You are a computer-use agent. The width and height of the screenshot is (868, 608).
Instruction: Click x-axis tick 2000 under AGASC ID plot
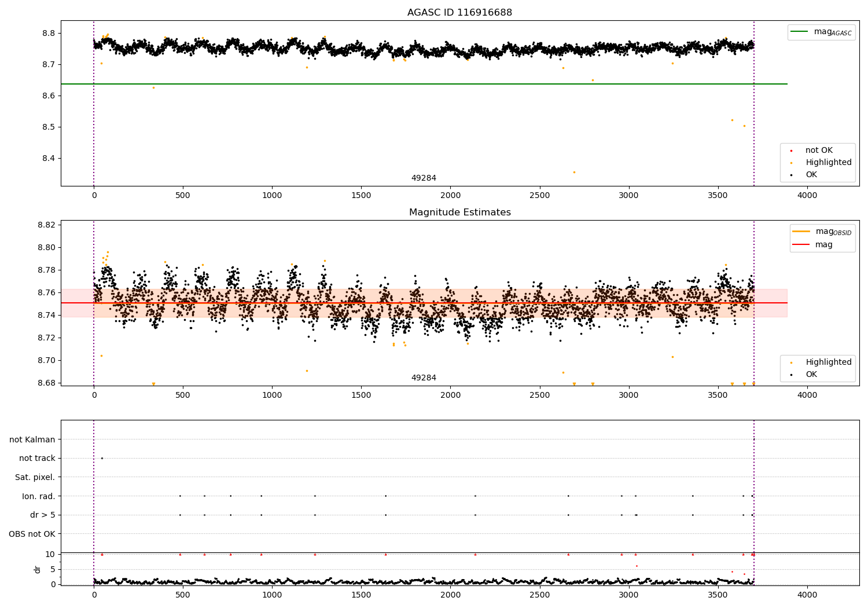(450, 196)
